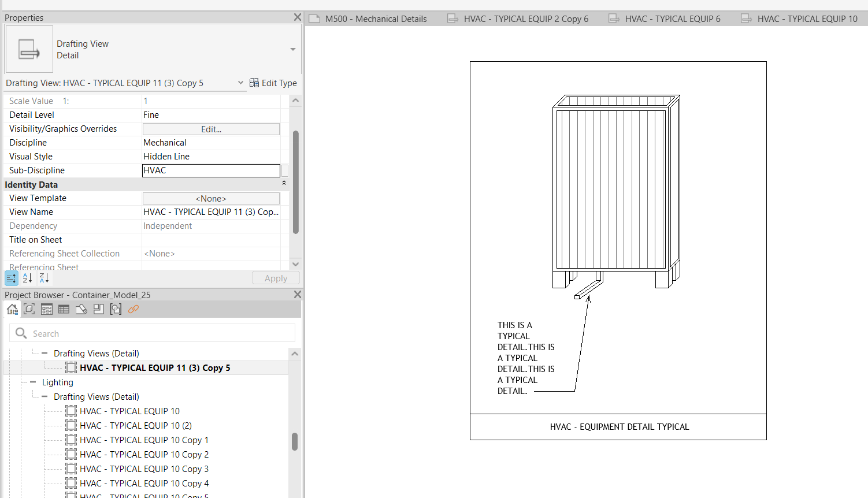This screenshot has width=868, height=498.
Task: Click the Edit Type button
Action: [x=273, y=83]
